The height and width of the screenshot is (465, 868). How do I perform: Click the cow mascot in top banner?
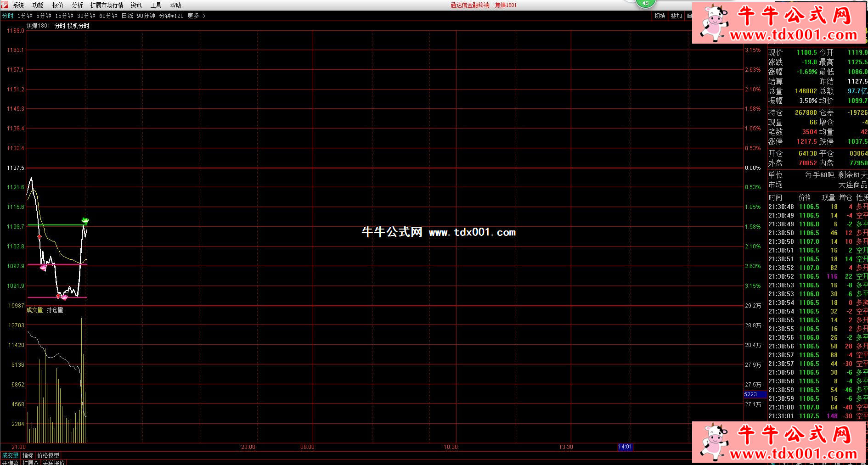pyautogui.click(x=713, y=23)
